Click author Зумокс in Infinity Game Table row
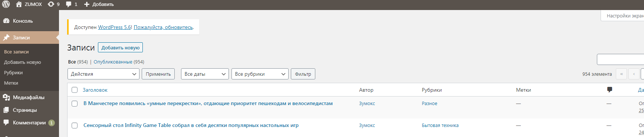The image size is (644, 137). click(x=367, y=125)
